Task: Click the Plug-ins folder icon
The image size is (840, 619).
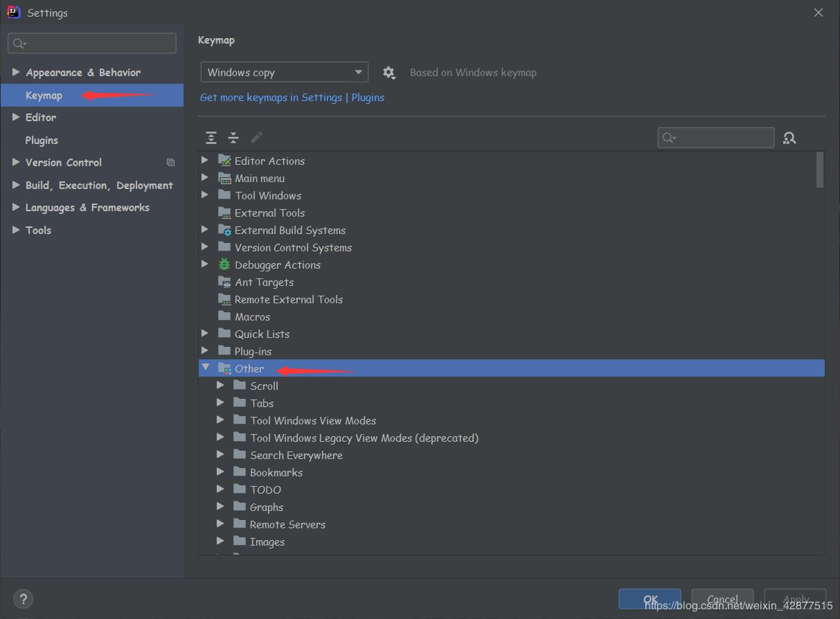Action: pyautogui.click(x=224, y=351)
